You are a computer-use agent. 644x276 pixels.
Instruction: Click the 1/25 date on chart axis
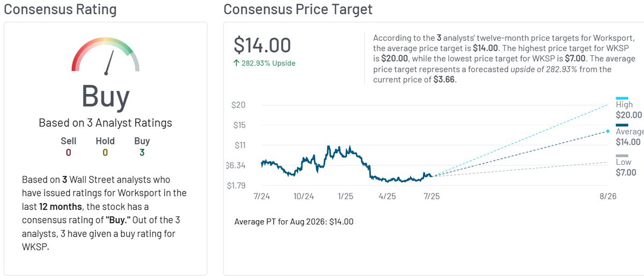[345, 197]
